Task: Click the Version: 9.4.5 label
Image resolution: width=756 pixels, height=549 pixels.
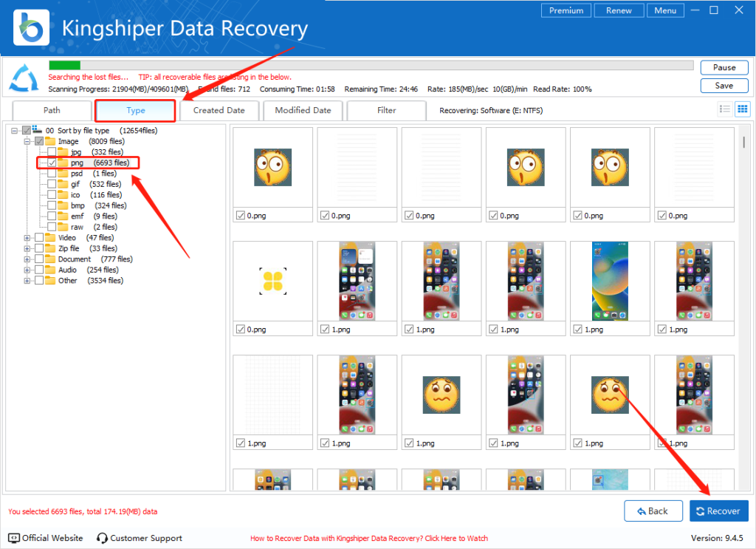Action: (x=717, y=538)
